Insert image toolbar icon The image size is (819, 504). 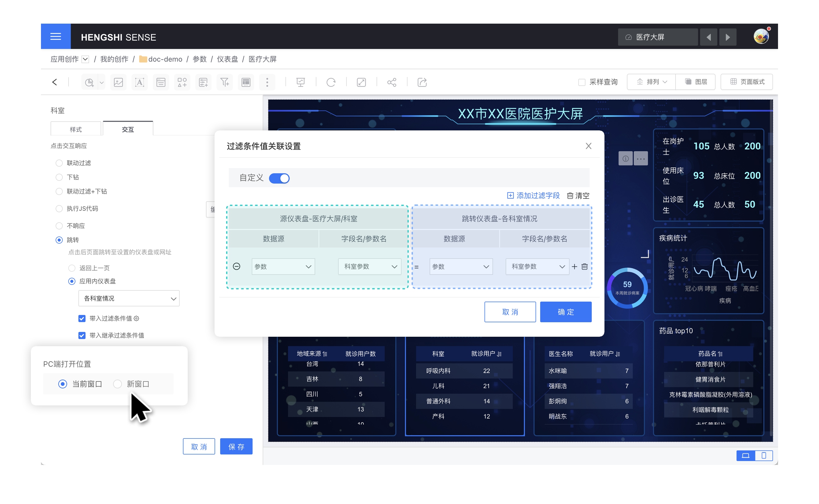118,82
